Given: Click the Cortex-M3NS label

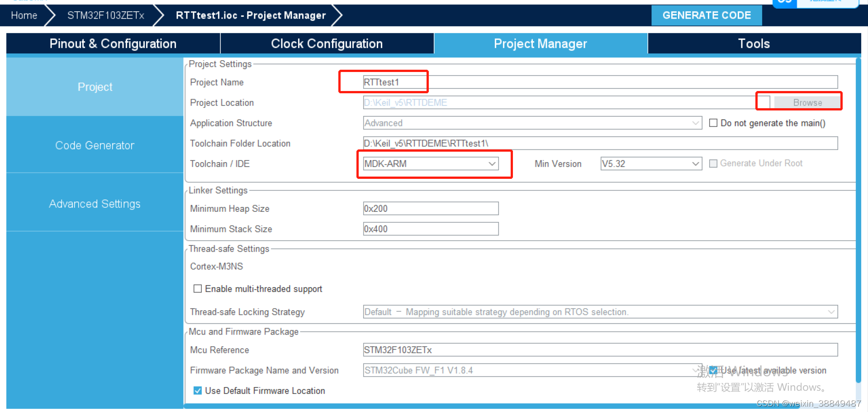Looking at the screenshot, I should [x=216, y=266].
